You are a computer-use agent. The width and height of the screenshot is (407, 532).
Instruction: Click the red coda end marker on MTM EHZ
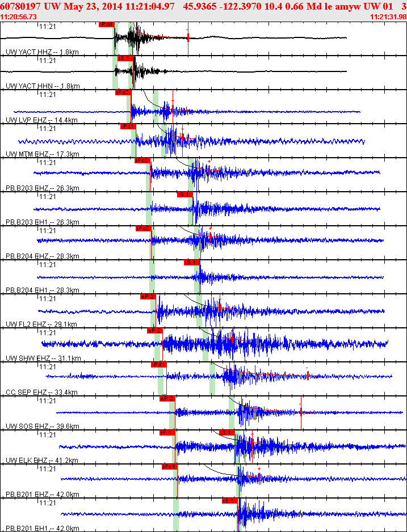point(183,137)
